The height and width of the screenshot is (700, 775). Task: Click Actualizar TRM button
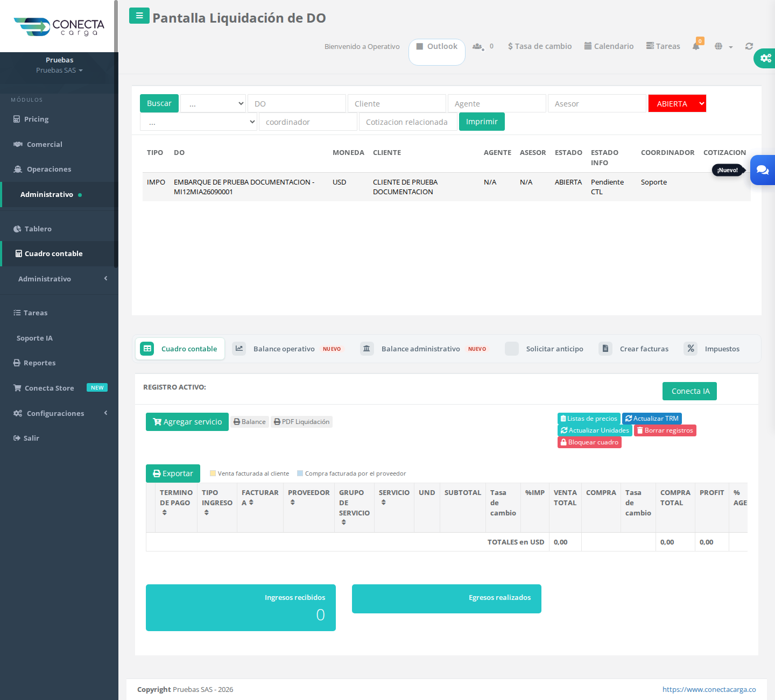click(652, 419)
